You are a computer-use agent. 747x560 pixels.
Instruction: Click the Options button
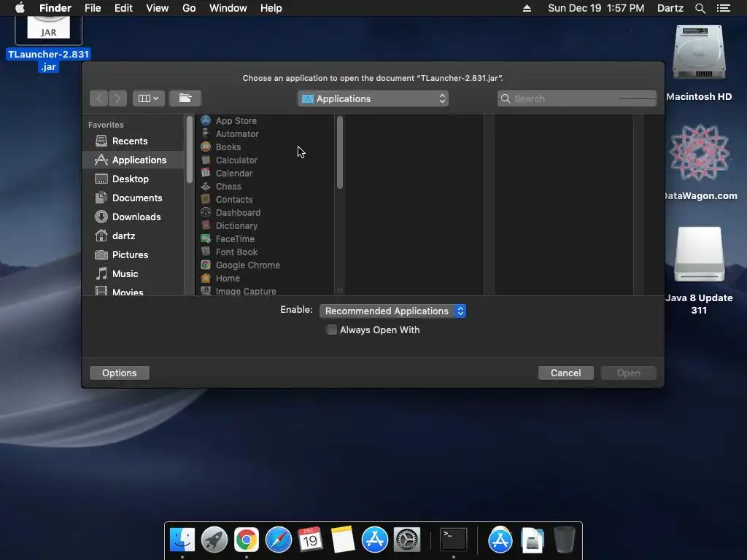tap(120, 373)
